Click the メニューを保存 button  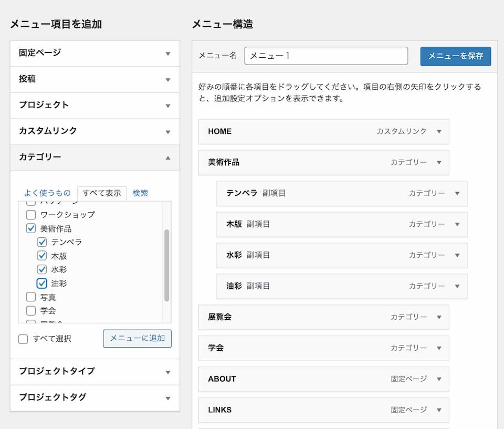pyautogui.click(x=455, y=56)
